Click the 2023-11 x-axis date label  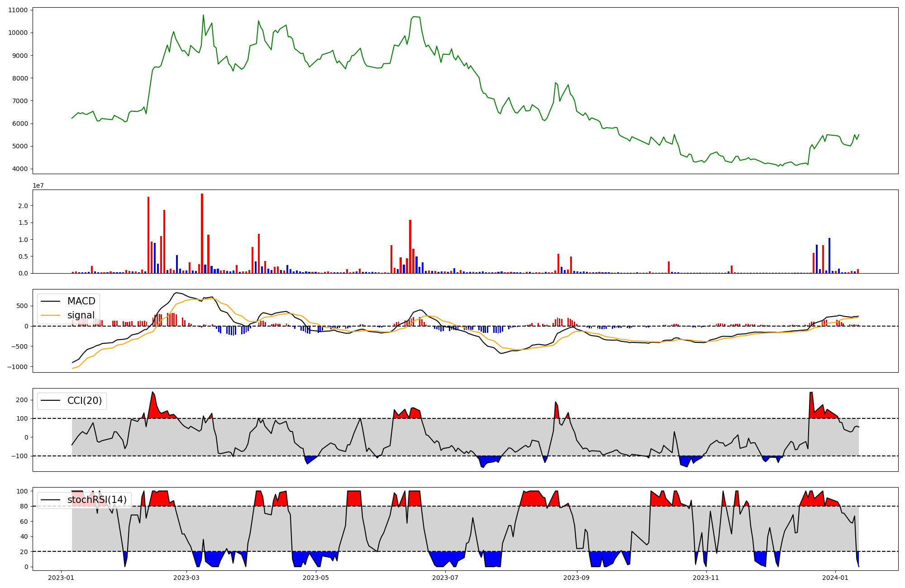[706, 578]
